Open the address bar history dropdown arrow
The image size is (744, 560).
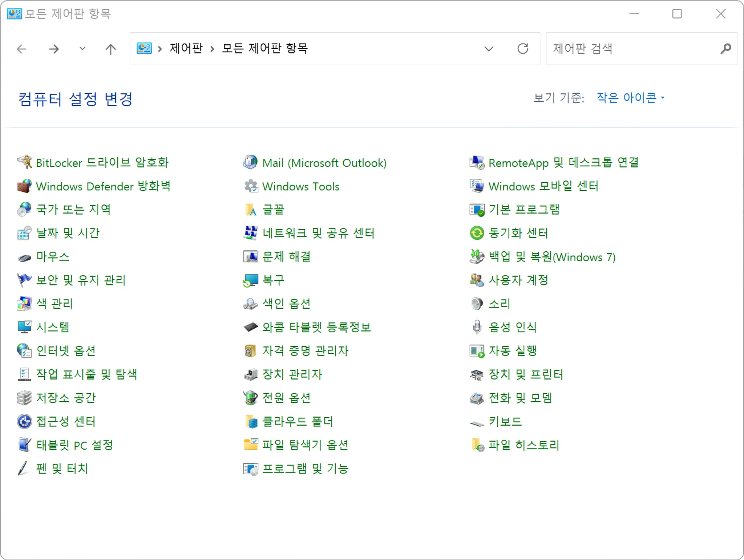[x=489, y=49]
